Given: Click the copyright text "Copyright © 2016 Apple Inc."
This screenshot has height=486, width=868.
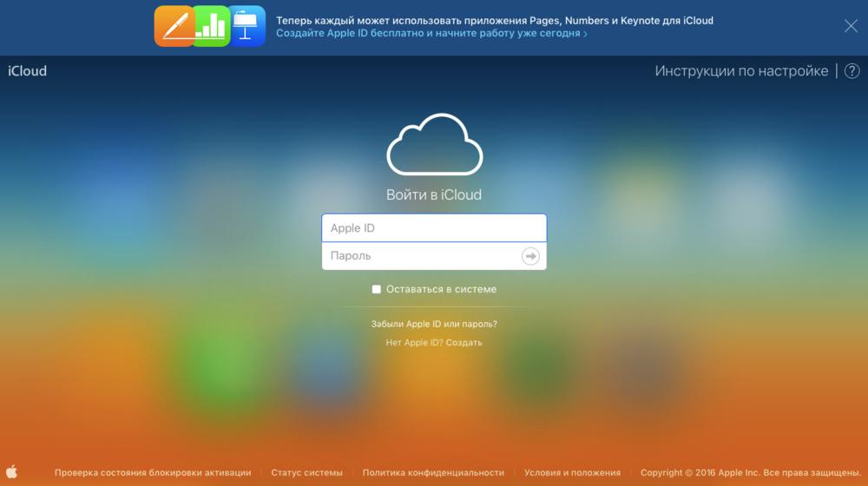Looking at the screenshot, I should [x=700, y=473].
